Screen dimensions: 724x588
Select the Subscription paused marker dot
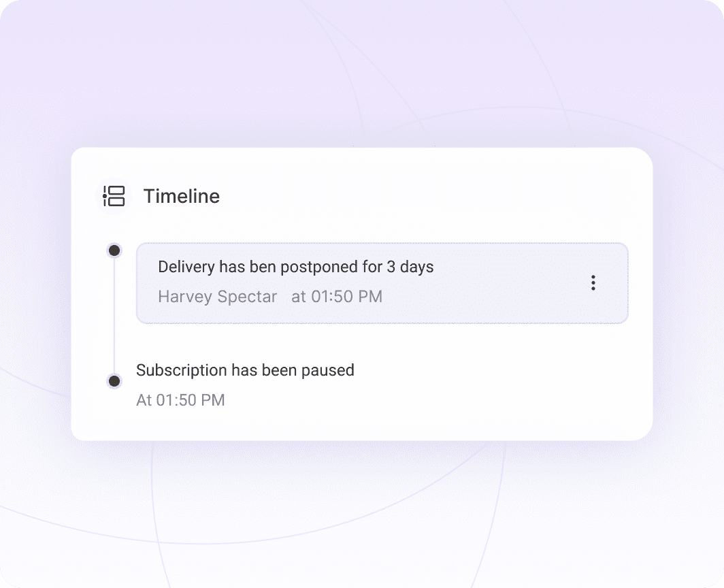114,381
